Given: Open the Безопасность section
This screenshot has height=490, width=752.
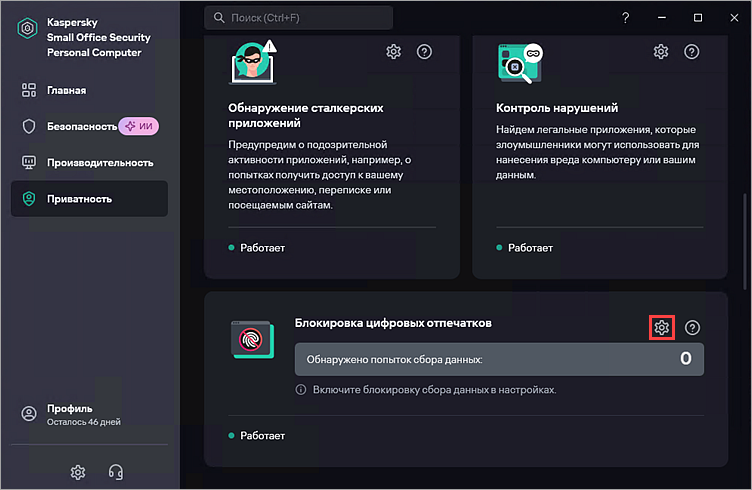Looking at the screenshot, I should coord(89,127).
